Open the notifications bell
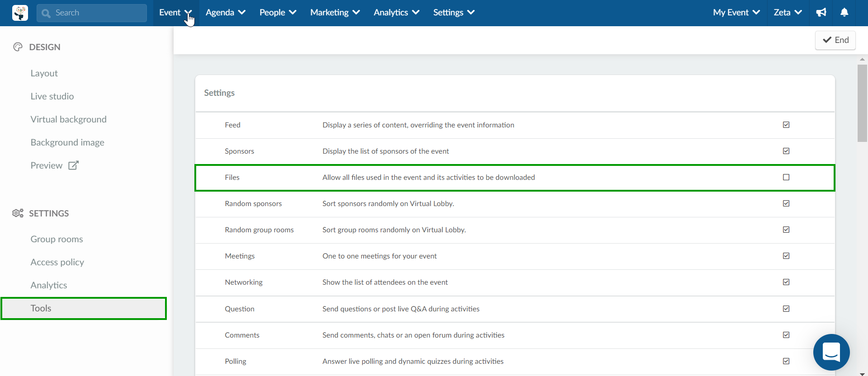 (x=844, y=13)
